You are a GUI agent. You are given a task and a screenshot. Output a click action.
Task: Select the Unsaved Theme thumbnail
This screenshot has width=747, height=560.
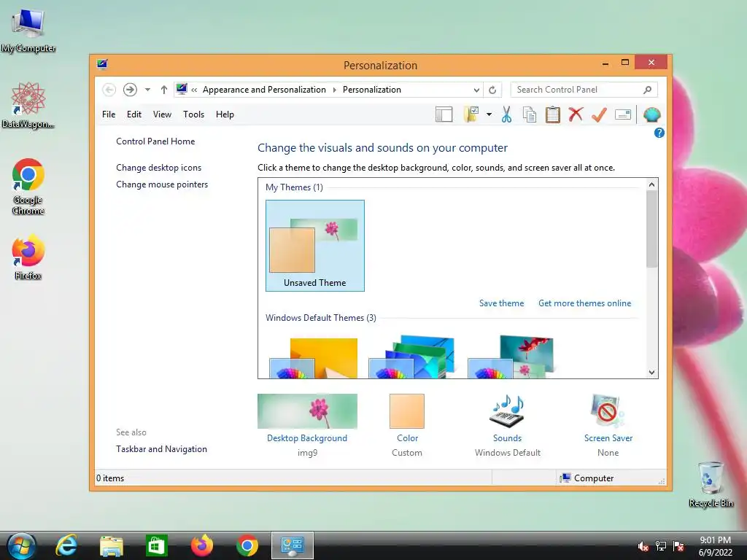tap(315, 245)
